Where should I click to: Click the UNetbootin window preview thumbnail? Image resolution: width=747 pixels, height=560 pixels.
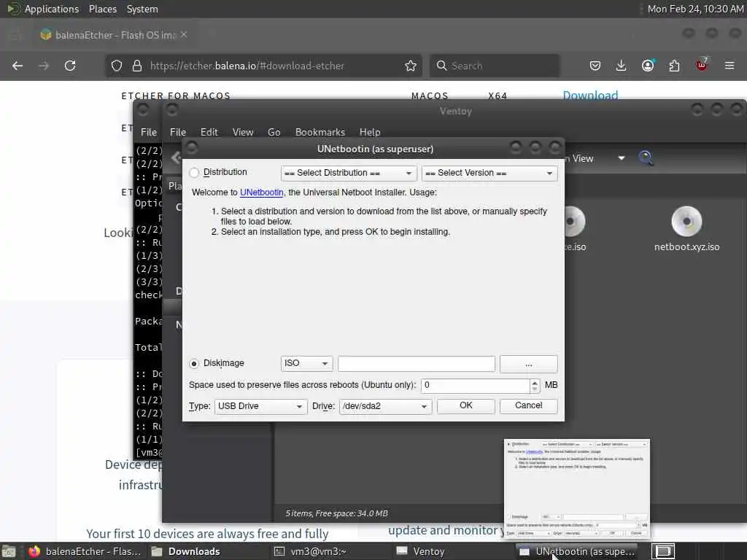pos(576,489)
